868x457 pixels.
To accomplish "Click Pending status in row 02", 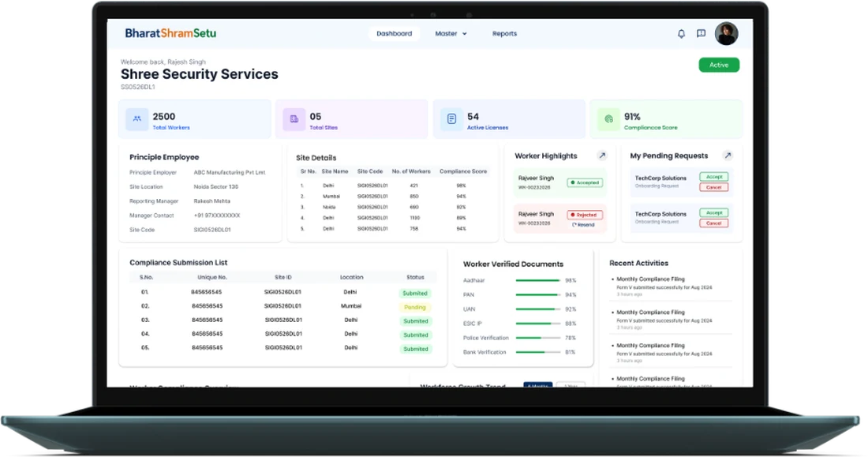I will click(x=415, y=307).
